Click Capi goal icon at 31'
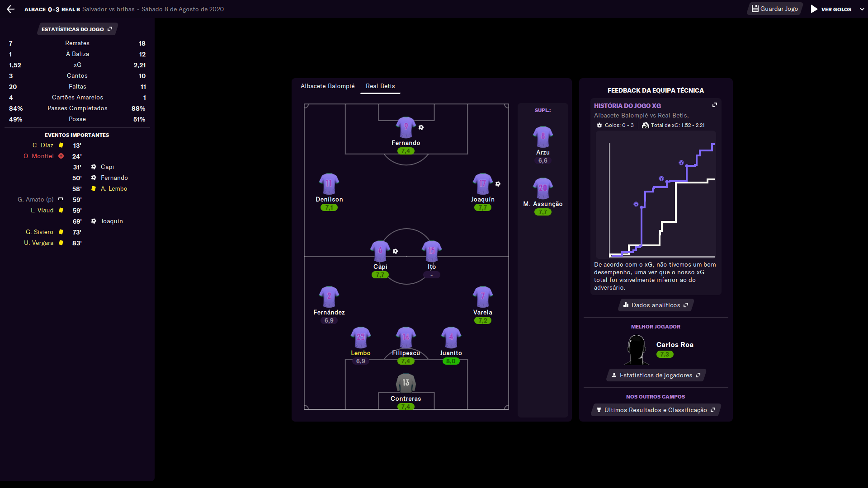Viewport: 868px width, 488px height. click(x=94, y=167)
